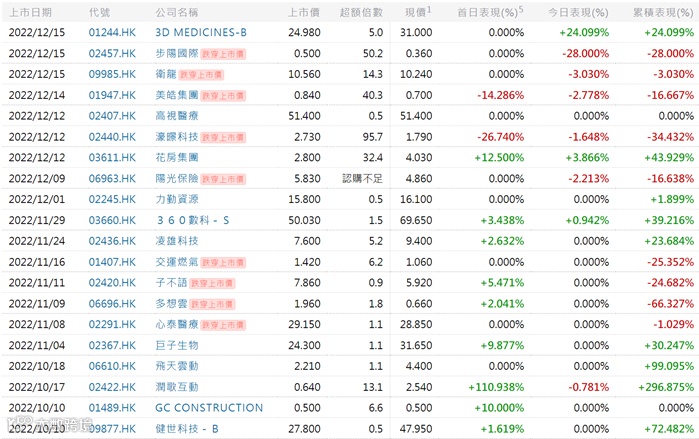Click the 跌穿上市價 badge beside 多想雲
The image size is (699, 439).
click(212, 304)
